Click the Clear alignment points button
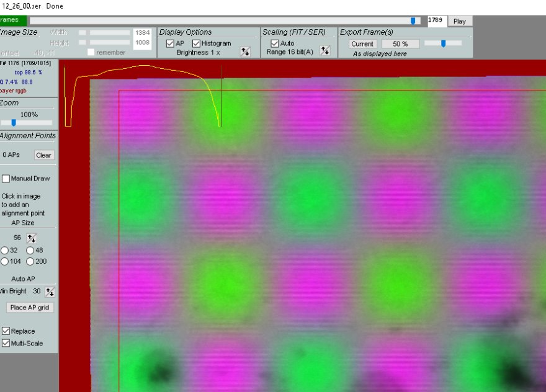This screenshot has height=392, width=546. point(43,155)
